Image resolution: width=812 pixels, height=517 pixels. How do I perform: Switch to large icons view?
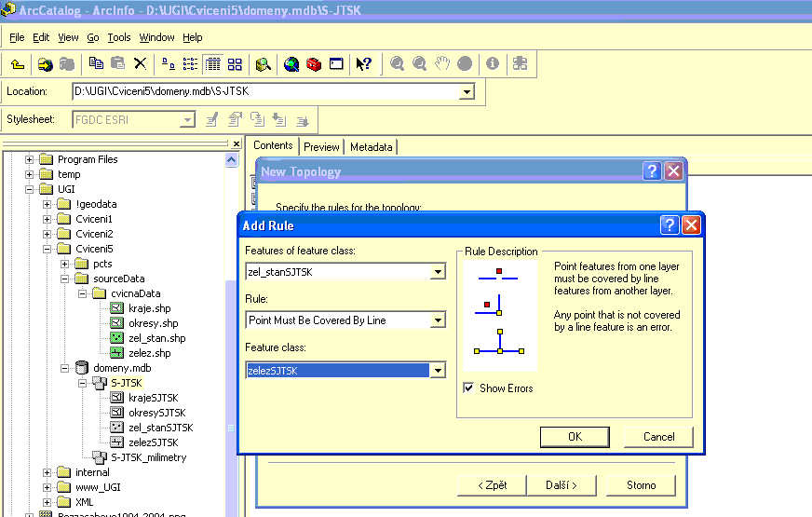[169, 63]
